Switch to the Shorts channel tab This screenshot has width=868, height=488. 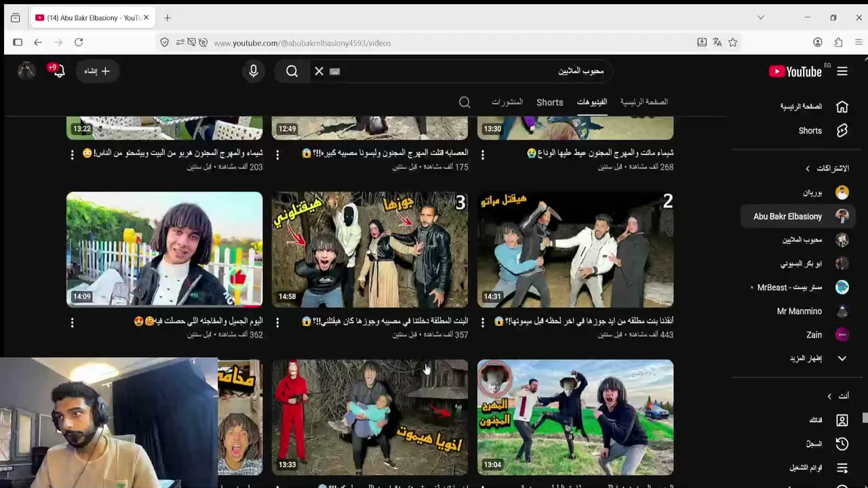[550, 102]
